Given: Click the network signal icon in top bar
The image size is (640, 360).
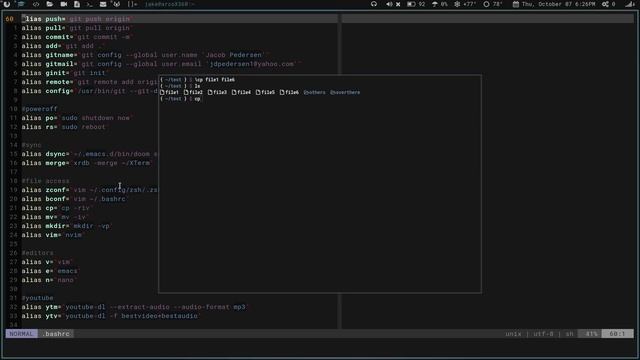Looking at the screenshot, I should (631, 4).
